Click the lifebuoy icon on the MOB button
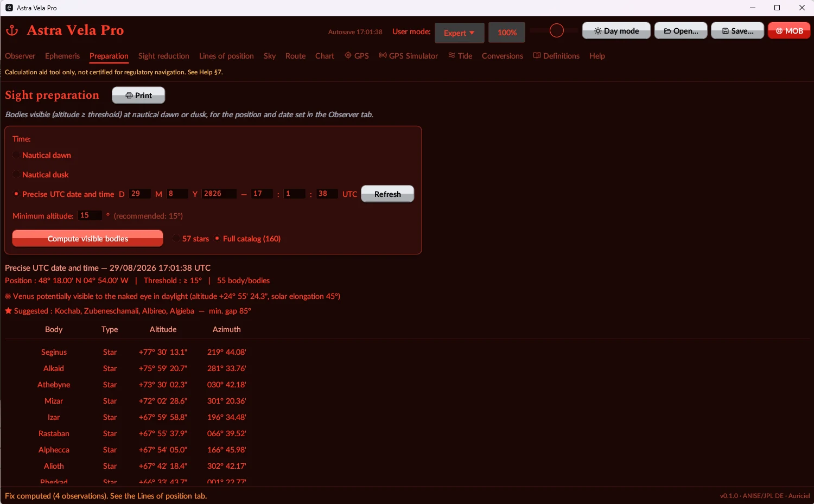The height and width of the screenshot is (504, 814). (779, 31)
